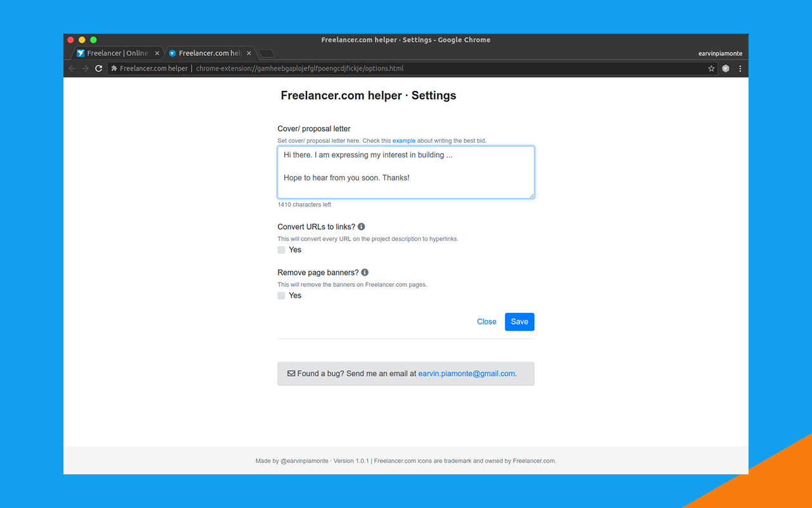The image size is (812, 508).
Task: Click the 'Cover/ proposal letter' label
Action: point(314,129)
